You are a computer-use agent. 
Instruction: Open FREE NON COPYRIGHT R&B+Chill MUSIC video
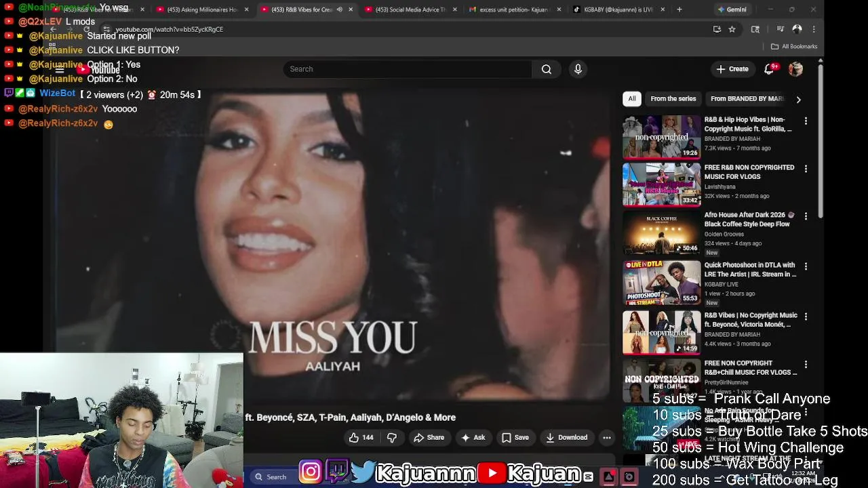click(x=751, y=367)
